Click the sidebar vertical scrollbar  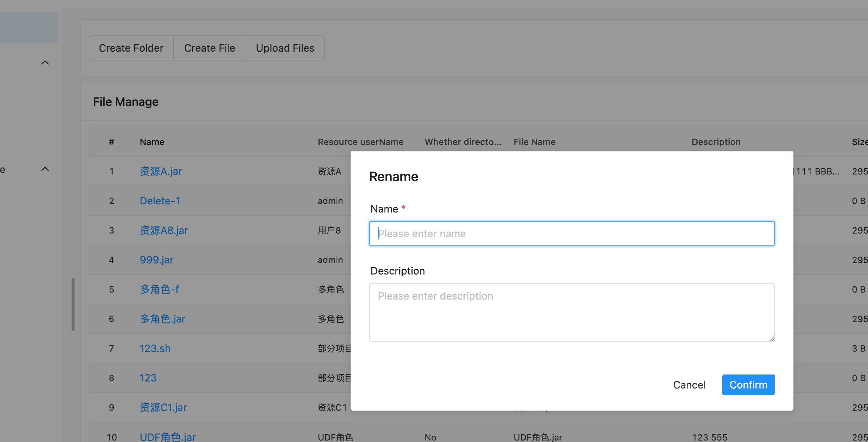click(73, 304)
